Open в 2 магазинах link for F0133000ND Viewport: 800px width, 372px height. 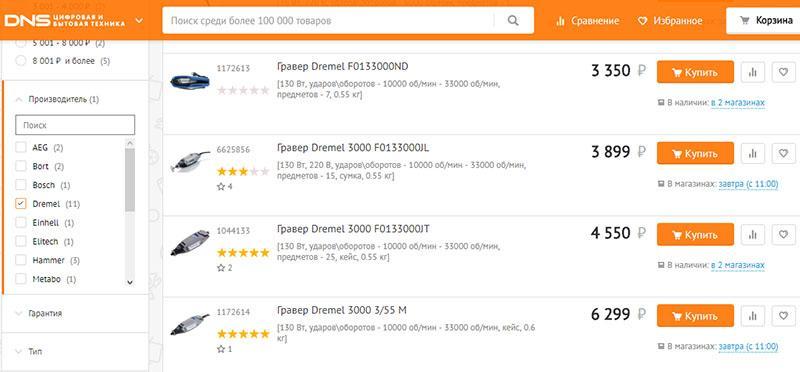[738, 103]
